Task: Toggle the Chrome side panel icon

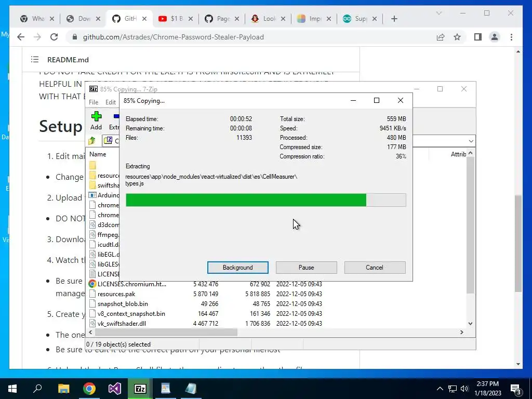Action: click(478, 37)
